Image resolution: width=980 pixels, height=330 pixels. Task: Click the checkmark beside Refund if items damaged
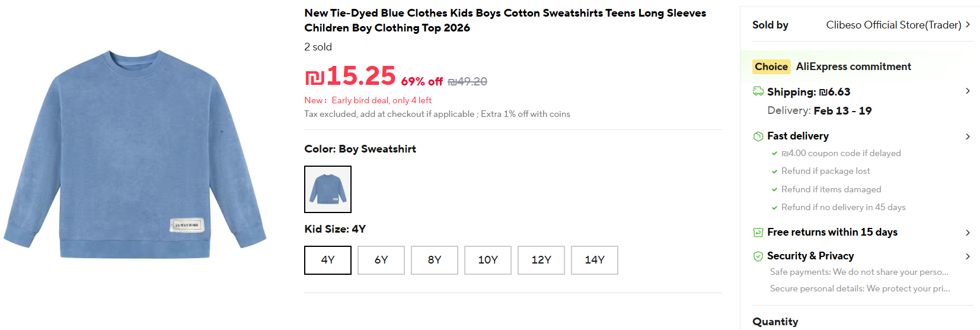[774, 190]
